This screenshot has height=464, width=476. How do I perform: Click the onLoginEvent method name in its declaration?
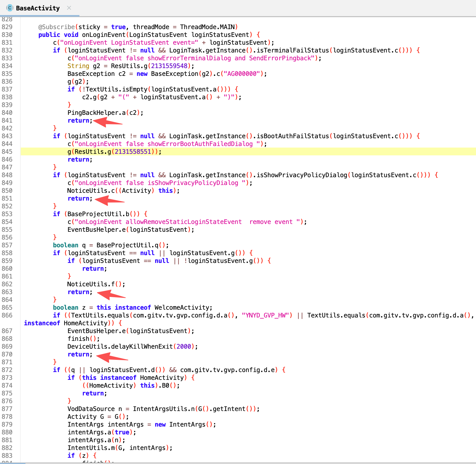click(x=104, y=35)
